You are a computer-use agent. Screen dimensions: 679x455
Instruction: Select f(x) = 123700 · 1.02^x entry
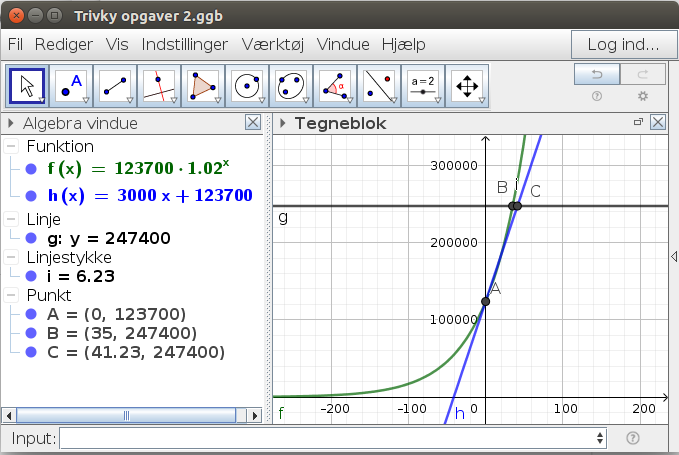(138, 168)
